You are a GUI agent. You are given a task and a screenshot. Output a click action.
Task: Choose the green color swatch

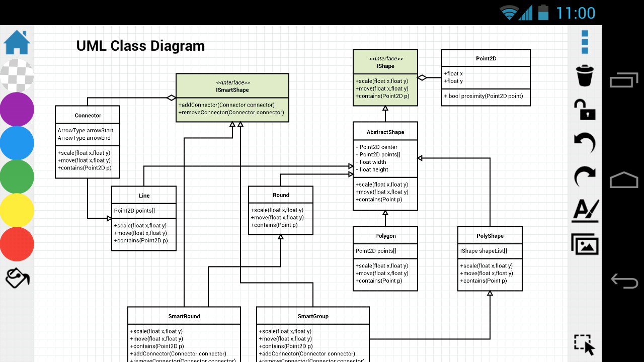pos(17,177)
